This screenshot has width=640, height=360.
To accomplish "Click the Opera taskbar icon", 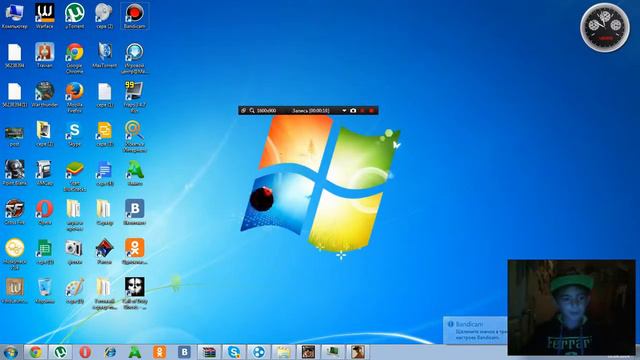I will 85,352.
